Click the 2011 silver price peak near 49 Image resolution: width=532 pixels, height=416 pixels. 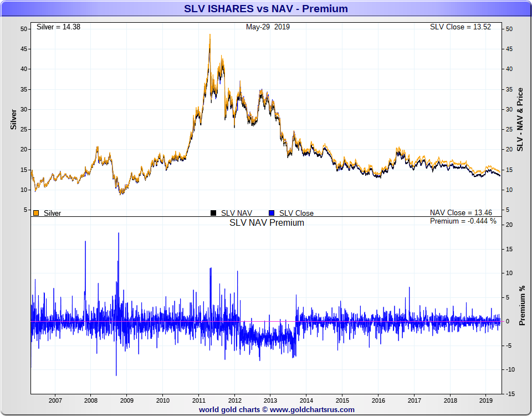[x=209, y=34]
